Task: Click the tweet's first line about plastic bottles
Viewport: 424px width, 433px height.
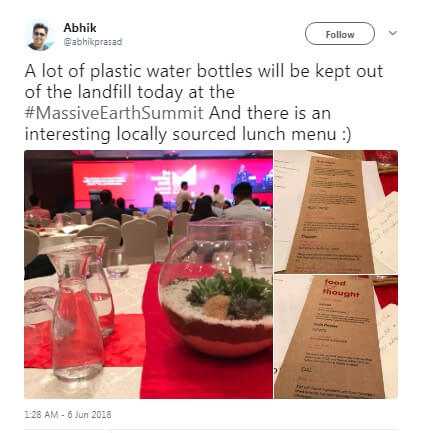Action: tap(204, 71)
